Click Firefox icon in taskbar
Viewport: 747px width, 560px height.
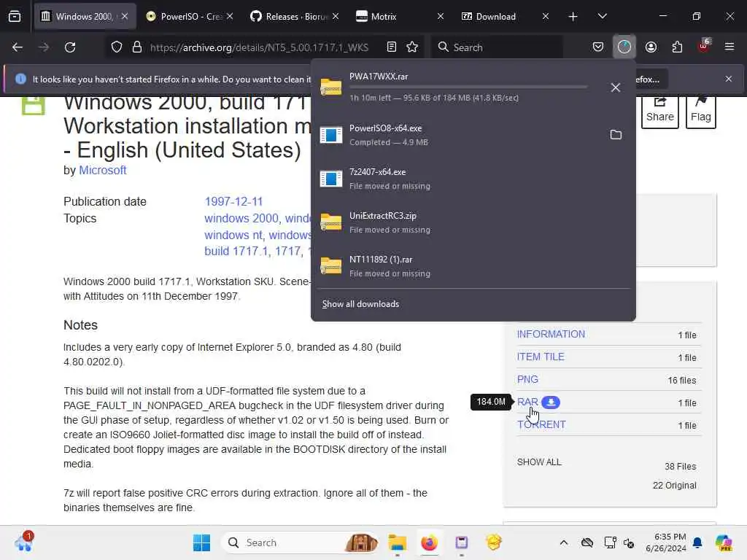click(x=429, y=542)
